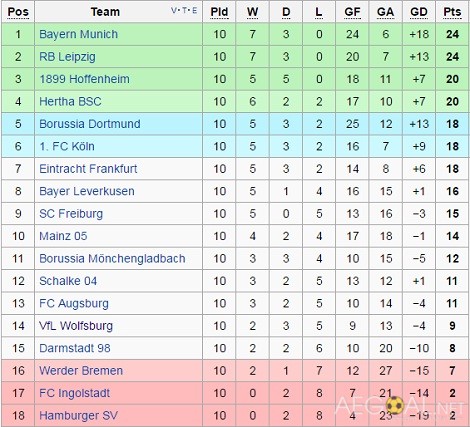Open the SC Freiburg link
This screenshot has height=427, width=470.
71,214
